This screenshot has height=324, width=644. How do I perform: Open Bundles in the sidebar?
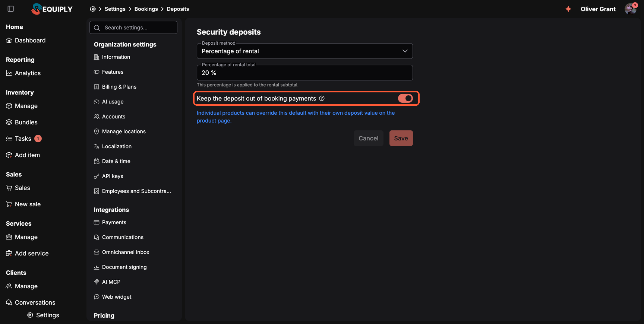[x=22, y=122]
